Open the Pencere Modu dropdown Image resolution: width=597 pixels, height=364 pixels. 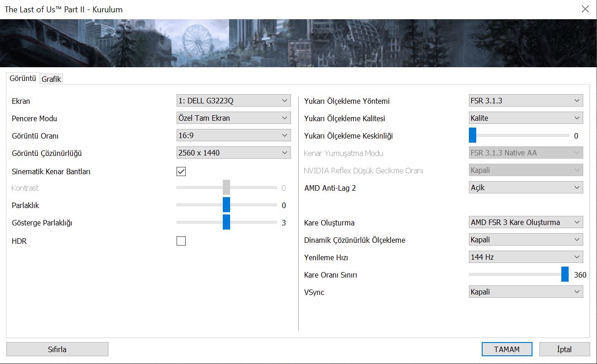click(x=233, y=118)
